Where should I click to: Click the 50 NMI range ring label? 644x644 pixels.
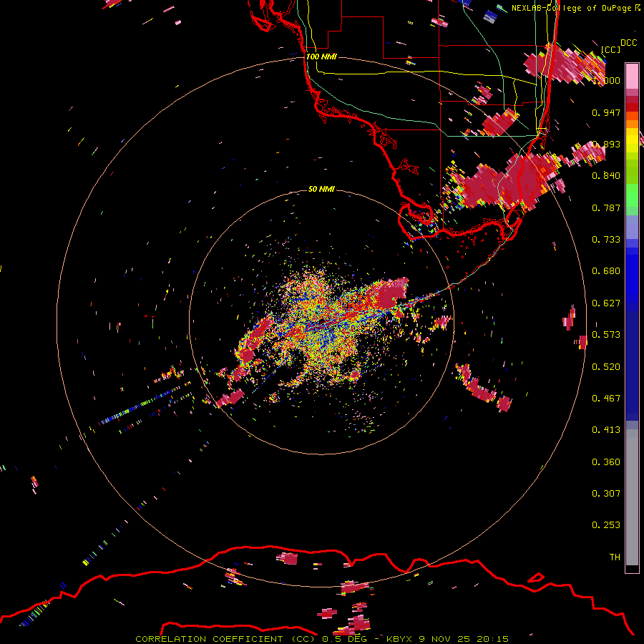click(x=321, y=189)
